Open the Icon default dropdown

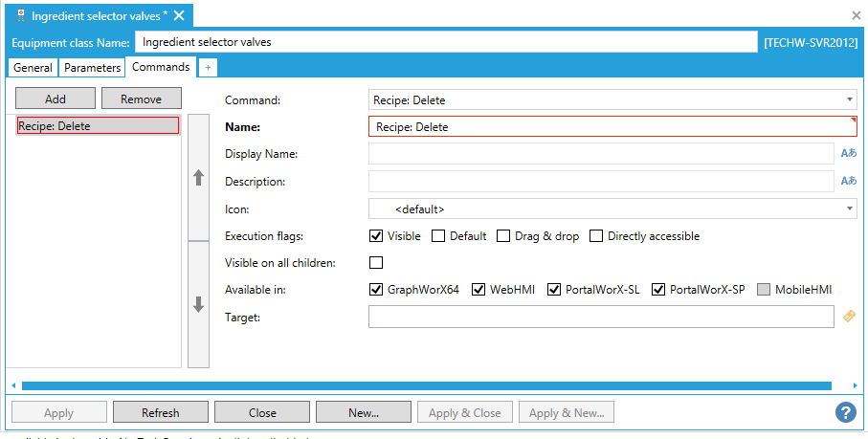coord(850,209)
